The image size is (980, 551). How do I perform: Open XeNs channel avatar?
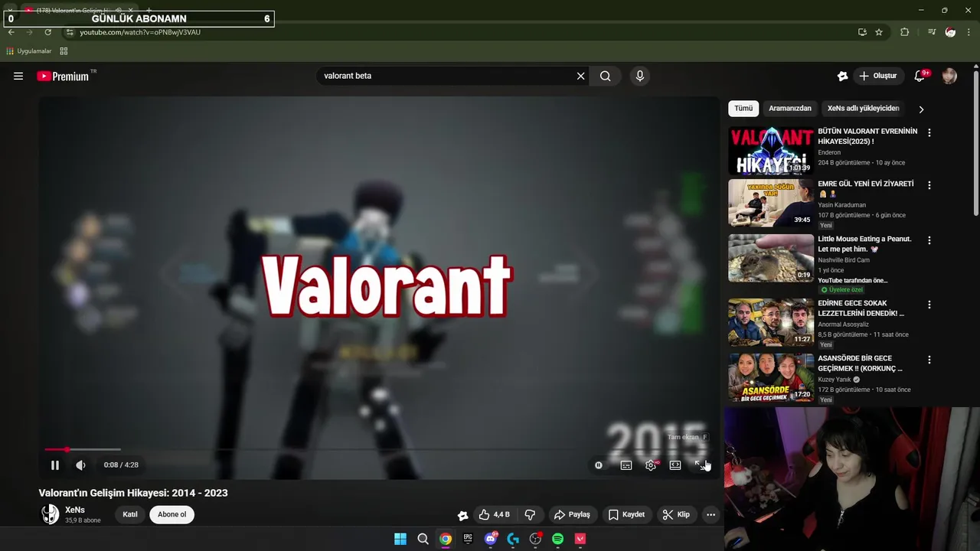pos(50,514)
